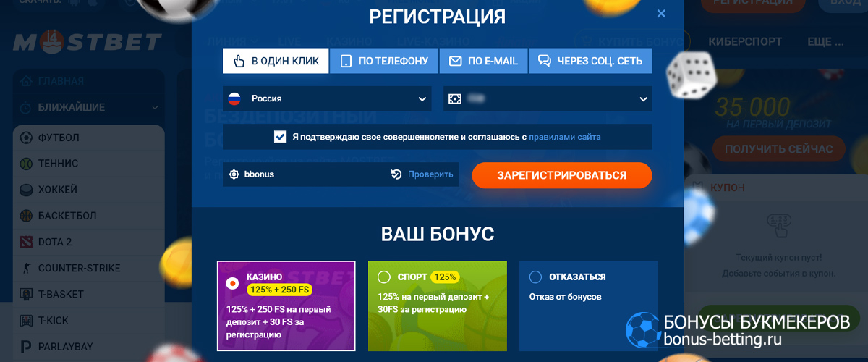Select the КАЗИНО bonus radio button
The height and width of the screenshot is (362, 868).
pos(232,284)
